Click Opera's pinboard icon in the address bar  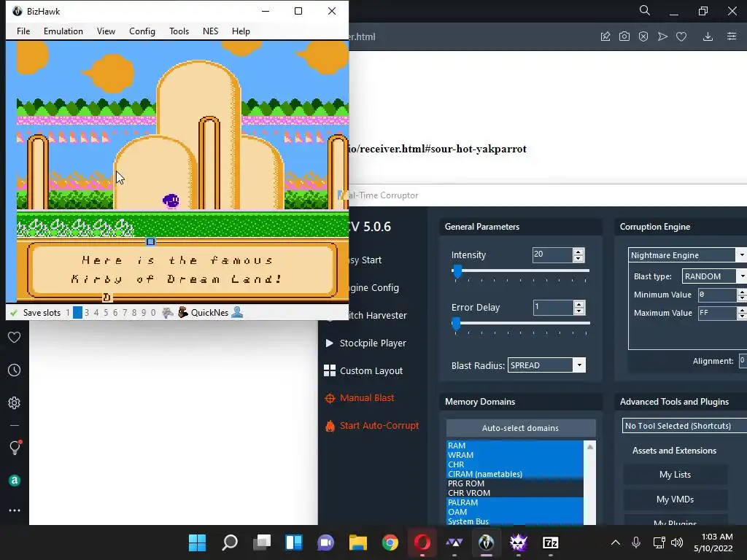[605, 36]
